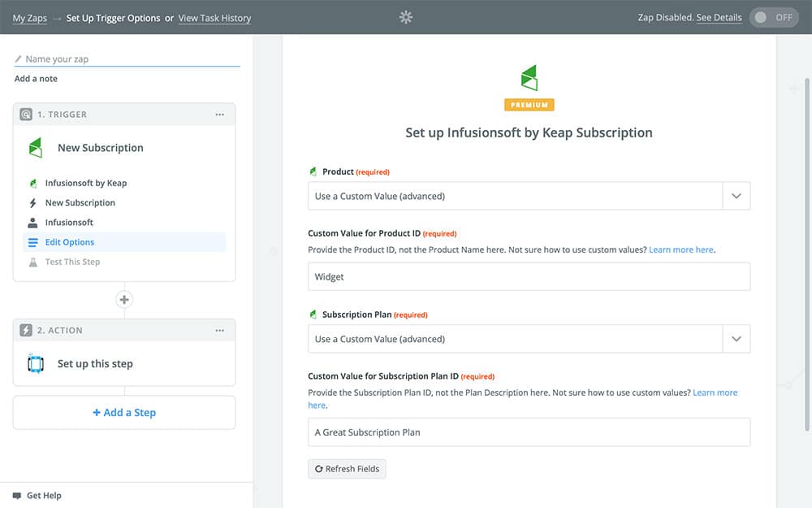Open the trigger step three-dot menu
The height and width of the screenshot is (508, 812).
(x=220, y=115)
